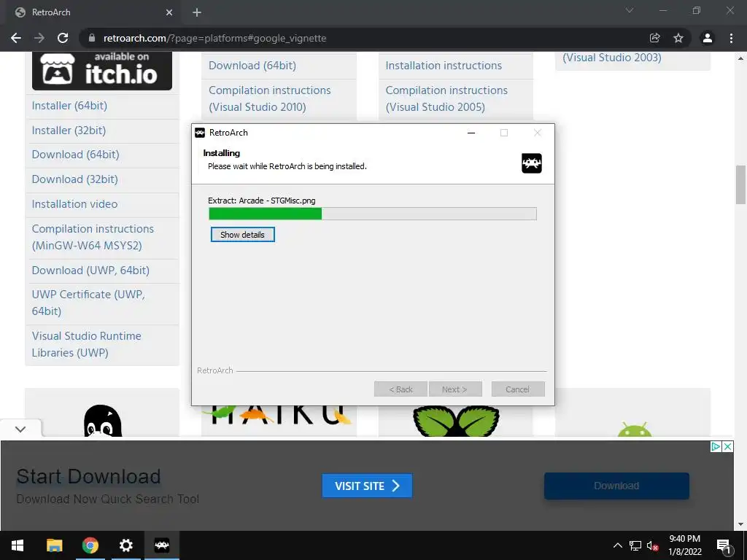Open Settings gear in taskbar

pos(125,545)
